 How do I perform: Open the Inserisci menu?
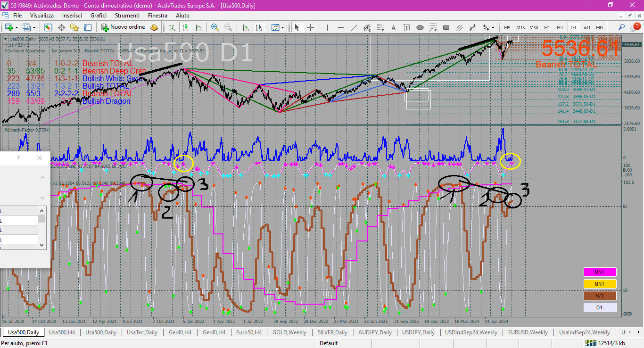72,16
